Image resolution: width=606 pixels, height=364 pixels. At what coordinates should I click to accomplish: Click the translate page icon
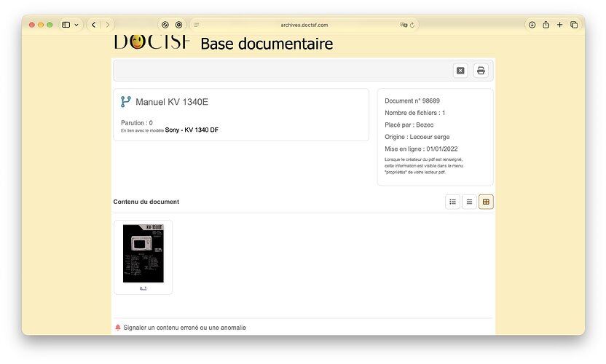(x=404, y=25)
